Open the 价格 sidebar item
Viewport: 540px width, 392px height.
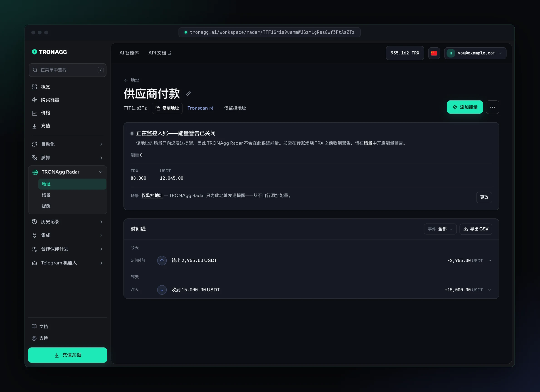point(68,113)
